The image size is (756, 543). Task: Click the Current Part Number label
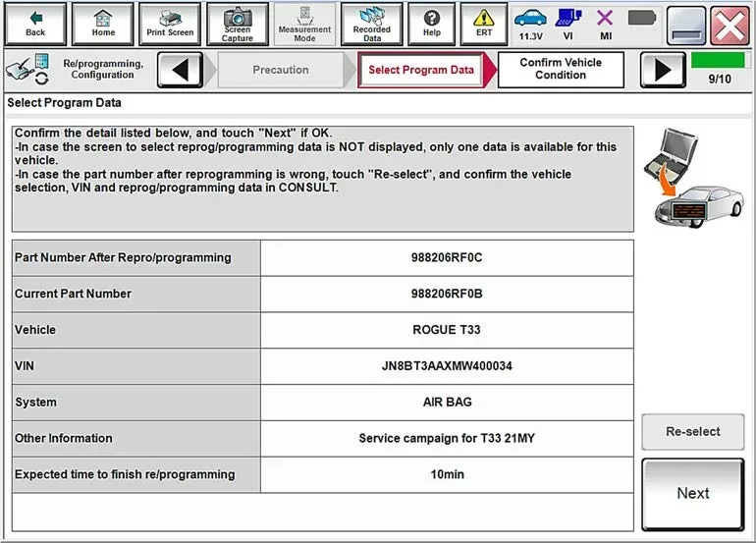tap(73, 294)
